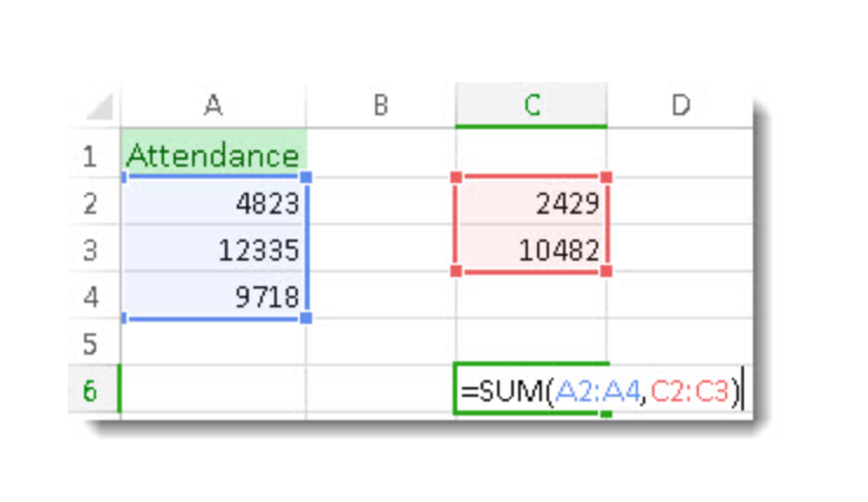The height and width of the screenshot is (502, 868).
Task: Click highlighted column C header
Action: point(531,105)
